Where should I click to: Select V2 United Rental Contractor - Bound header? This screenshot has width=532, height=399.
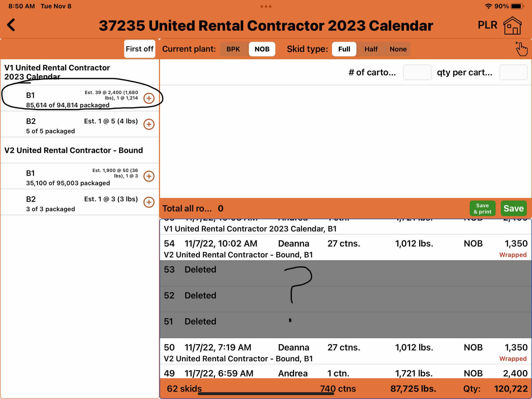pyautogui.click(x=74, y=150)
